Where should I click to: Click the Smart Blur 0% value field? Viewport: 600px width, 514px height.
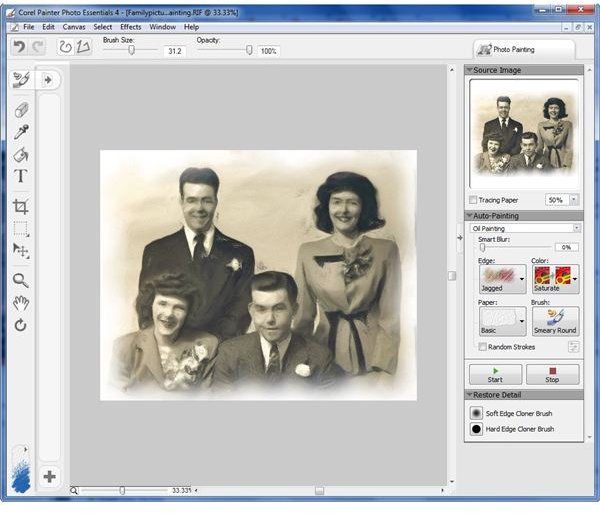[567, 247]
